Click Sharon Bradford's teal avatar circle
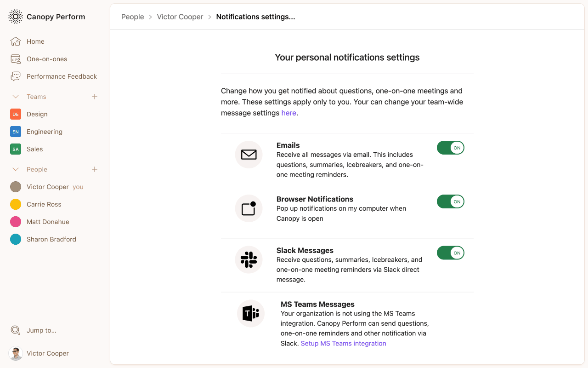Screen dimensions: 588x368 click(x=16, y=239)
